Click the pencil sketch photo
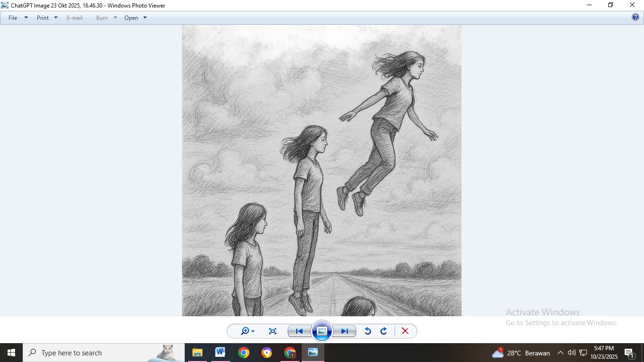The image size is (644, 362). [322, 171]
